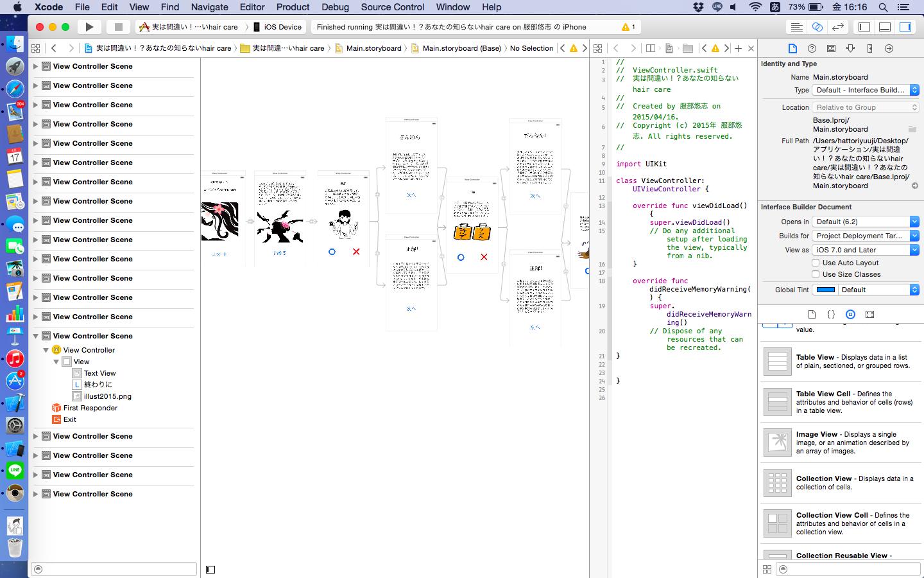The height and width of the screenshot is (578, 924).
Task: Switch to the Assistant editor
Action: 817,27
